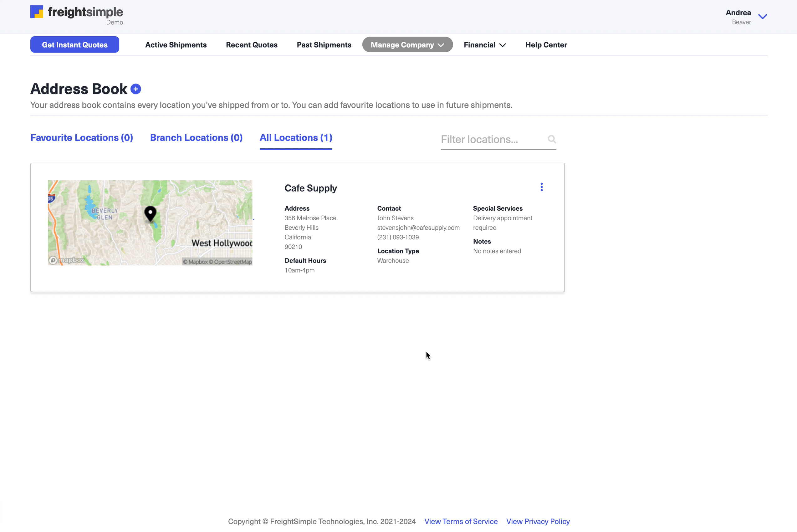Expand the Financial dropdown menu

click(484, 45)
